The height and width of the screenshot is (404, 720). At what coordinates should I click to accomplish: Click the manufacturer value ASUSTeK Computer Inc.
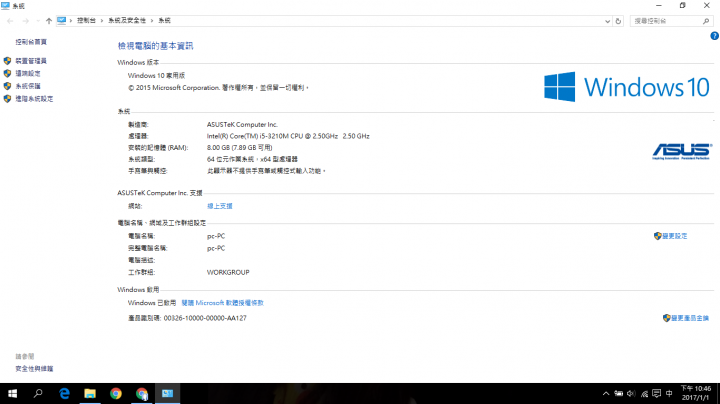pyautogui.click(x=242, y=124)
